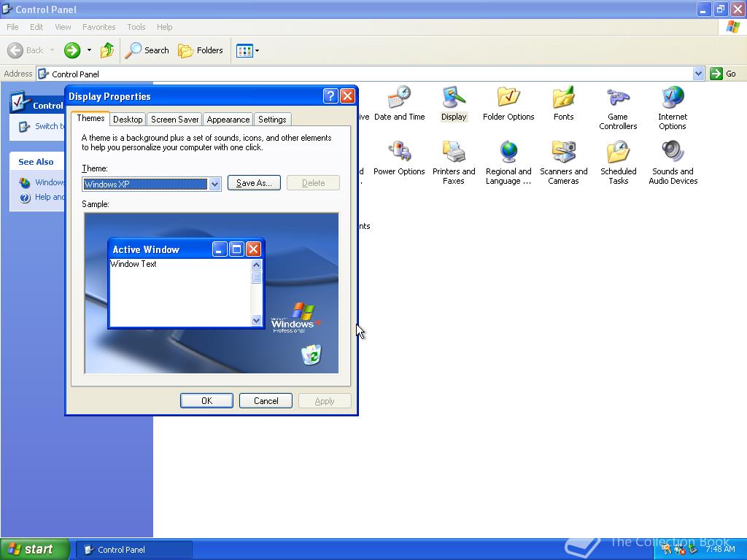Open the Forward history dropdown arrow
Image resolution: width=747 pixels, height=560 pixels.
click(89, 50)
